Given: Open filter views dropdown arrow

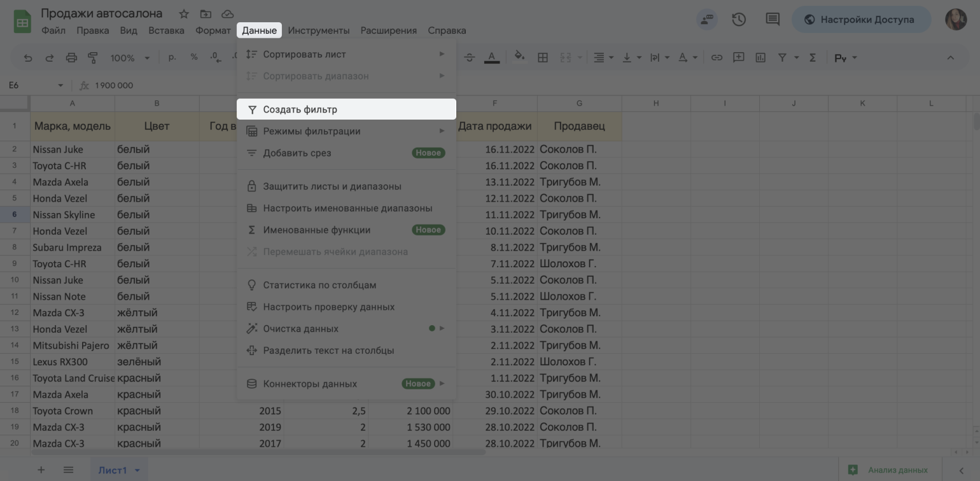Looking at the screenshot, I should (796, 58).
